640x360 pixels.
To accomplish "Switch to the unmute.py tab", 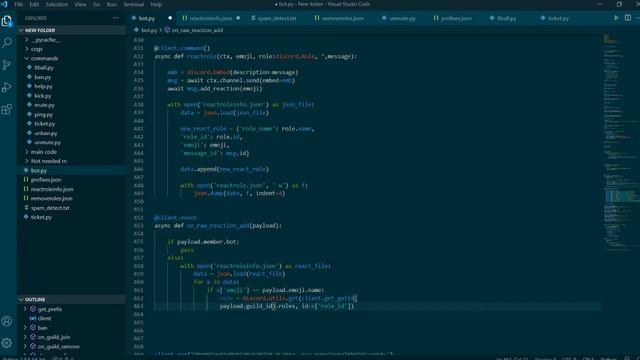I will pos(402,18).
